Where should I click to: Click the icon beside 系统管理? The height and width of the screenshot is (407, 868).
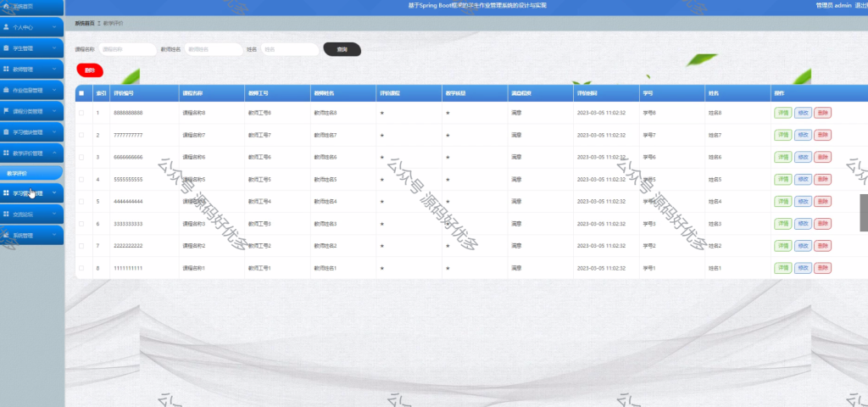click(x=6, y=235)
